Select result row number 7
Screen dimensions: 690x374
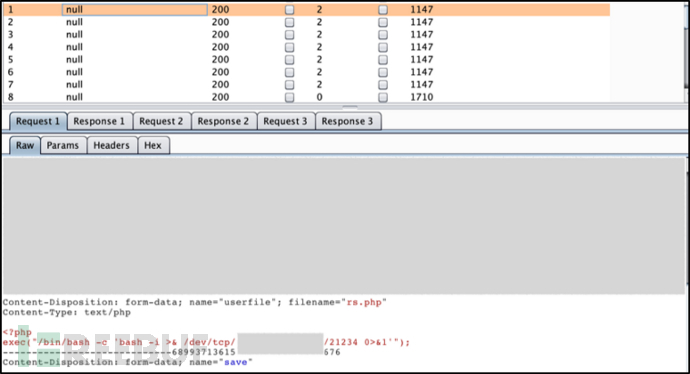pos(307,84)
